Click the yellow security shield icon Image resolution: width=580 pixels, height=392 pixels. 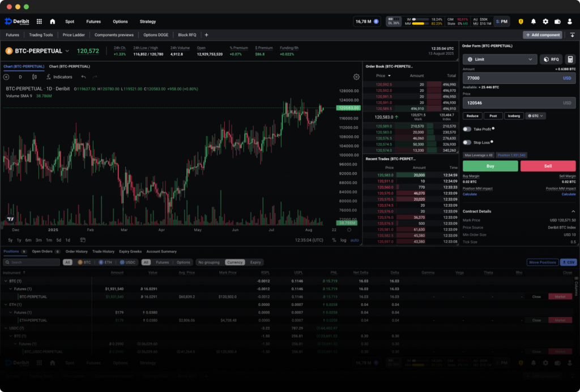click(521, 22)
